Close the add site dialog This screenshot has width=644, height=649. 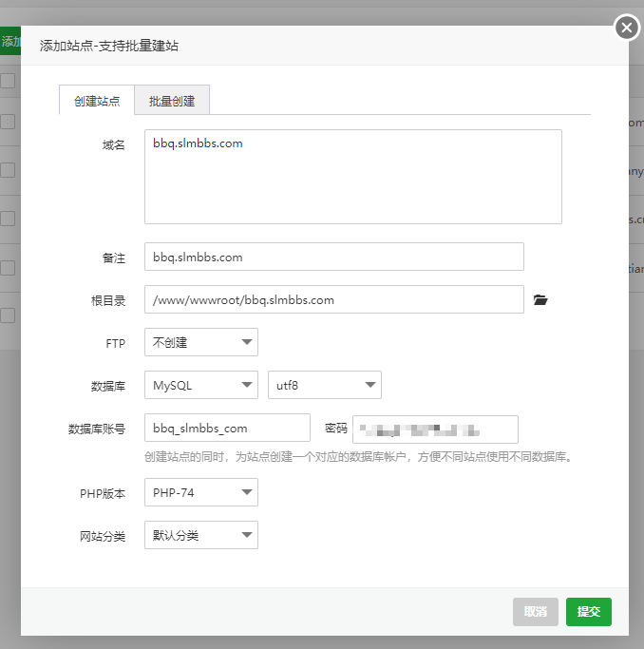(x=627, y=28)
